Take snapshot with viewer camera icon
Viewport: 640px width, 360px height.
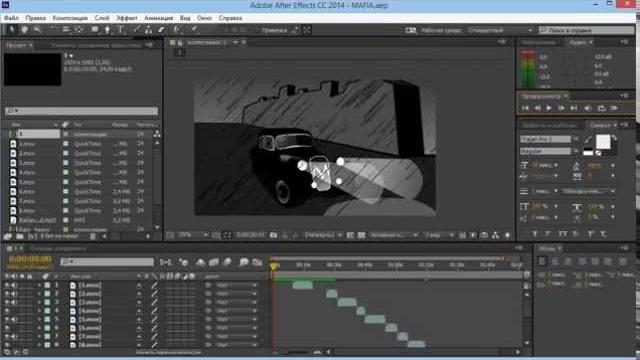[273, 235]
